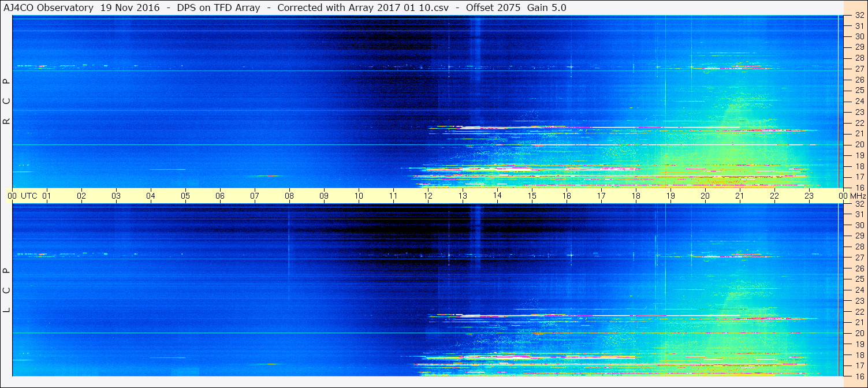The height and width of the screenshot is (388, 868).
Task: Select the 20 MHz label on the RCP scale
Action: coord(859,144)
